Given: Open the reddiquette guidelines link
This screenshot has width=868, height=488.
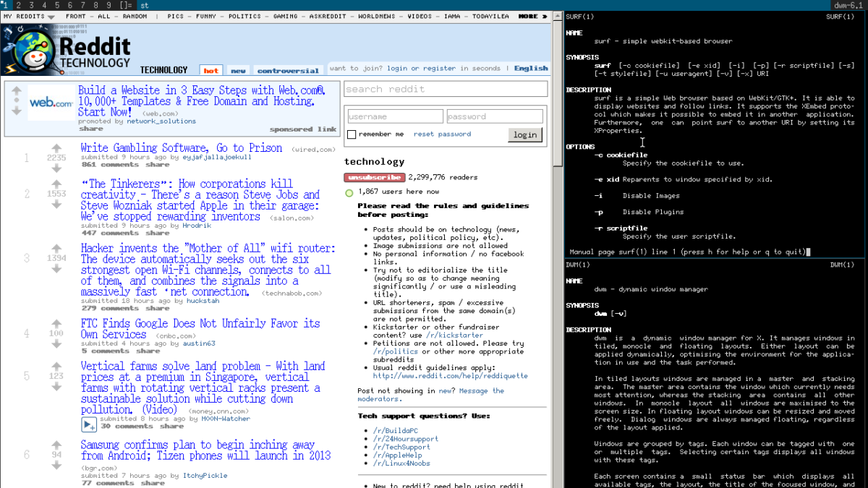Looking at the screenshot, I should tap(451, 376).
